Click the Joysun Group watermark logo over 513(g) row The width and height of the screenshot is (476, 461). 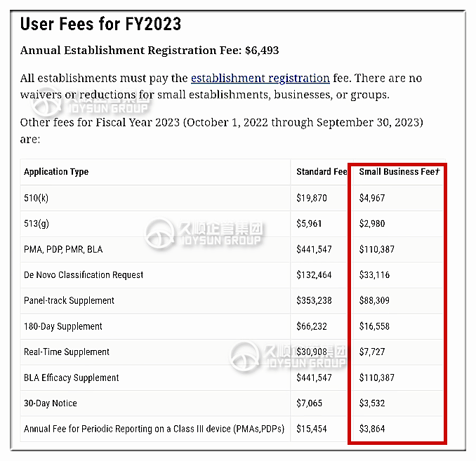pyautogui.click(x=204, y=234)
